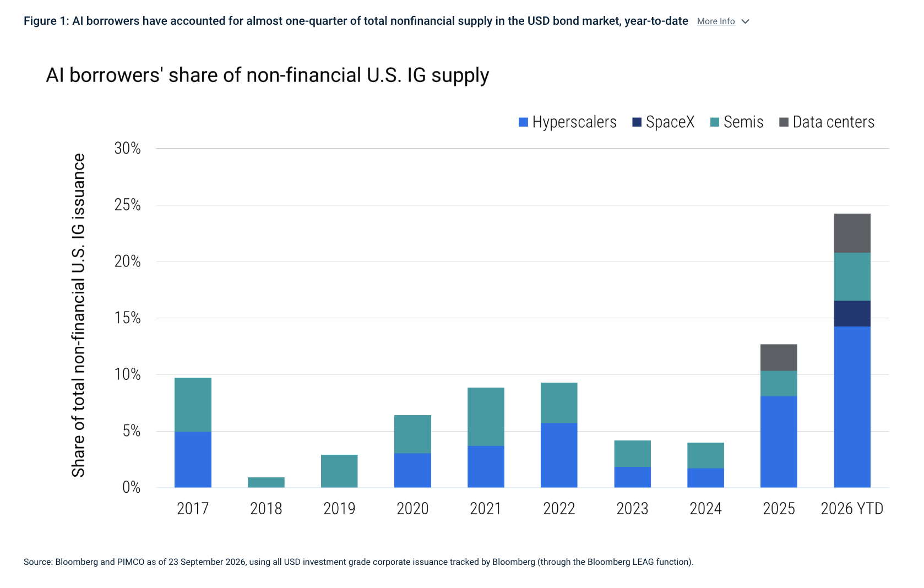924x588 pixels.
Task: Click the Data centers legend gray swatch
Action: [784, 122]
